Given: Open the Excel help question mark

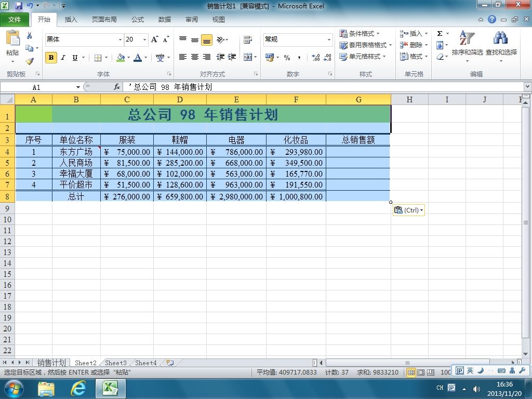Looking at the screenshot, I should coord(492,20).
